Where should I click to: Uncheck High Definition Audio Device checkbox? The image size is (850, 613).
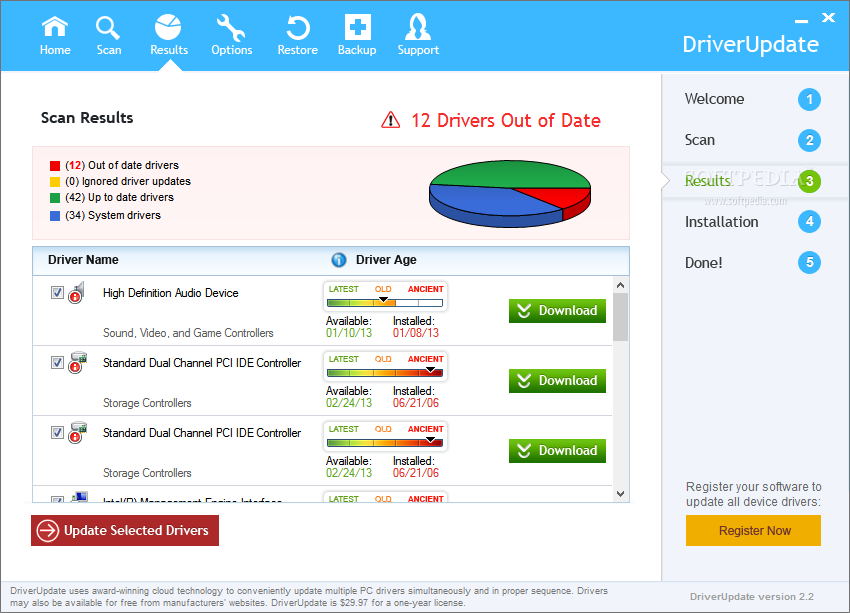pyautogui.click(x=57, y=293)
